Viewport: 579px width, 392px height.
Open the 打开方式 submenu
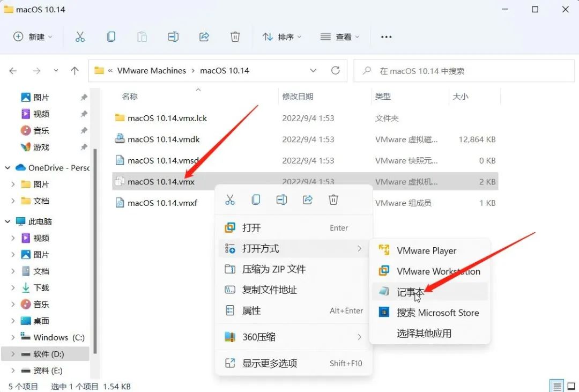click(x=294, y=249)
